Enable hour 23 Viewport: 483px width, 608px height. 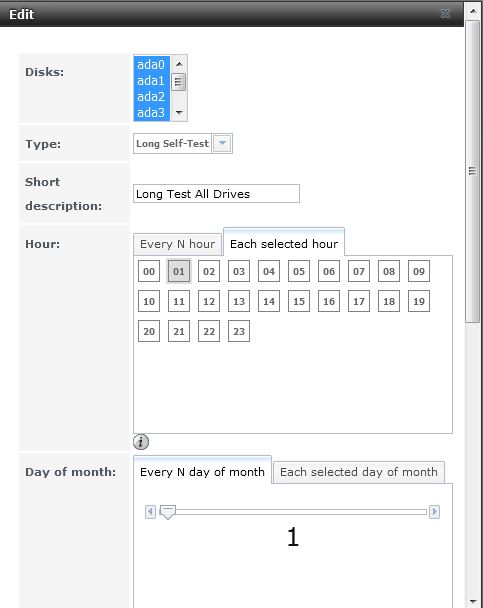coord(239,331)
